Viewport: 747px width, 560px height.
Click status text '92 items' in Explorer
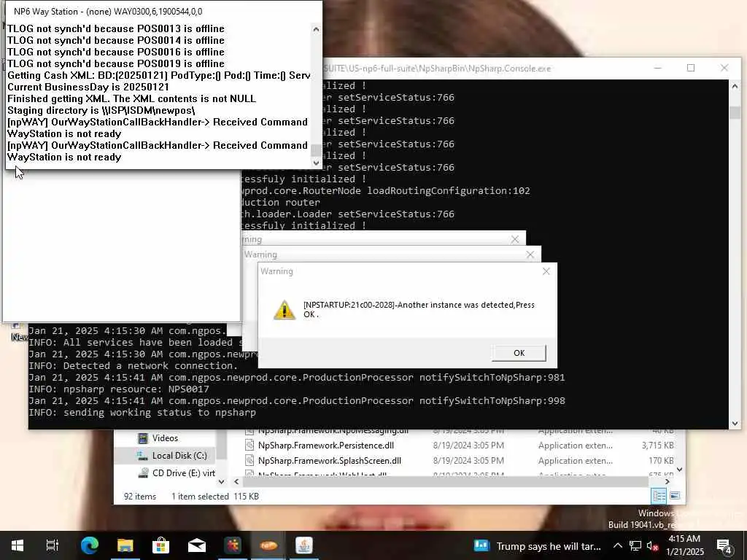[140, 496]
